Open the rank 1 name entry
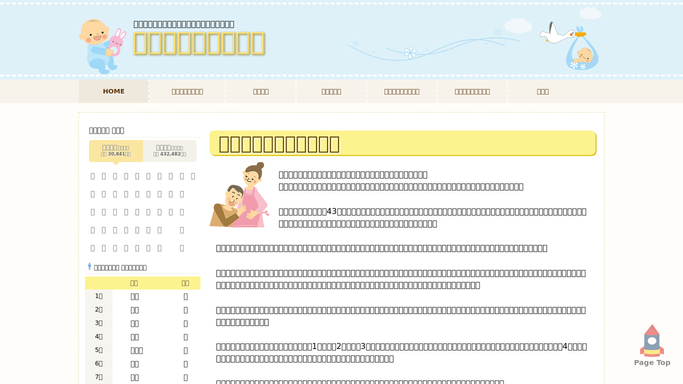The image size is (683, 384). coord(135,296)
